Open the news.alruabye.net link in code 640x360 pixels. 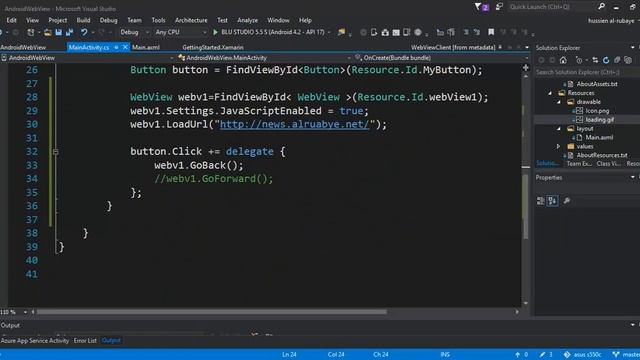click(294, 124)
